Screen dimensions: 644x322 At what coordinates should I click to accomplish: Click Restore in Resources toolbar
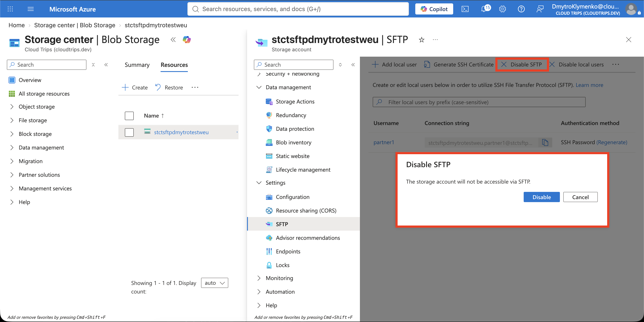click(x=169, y=88)
